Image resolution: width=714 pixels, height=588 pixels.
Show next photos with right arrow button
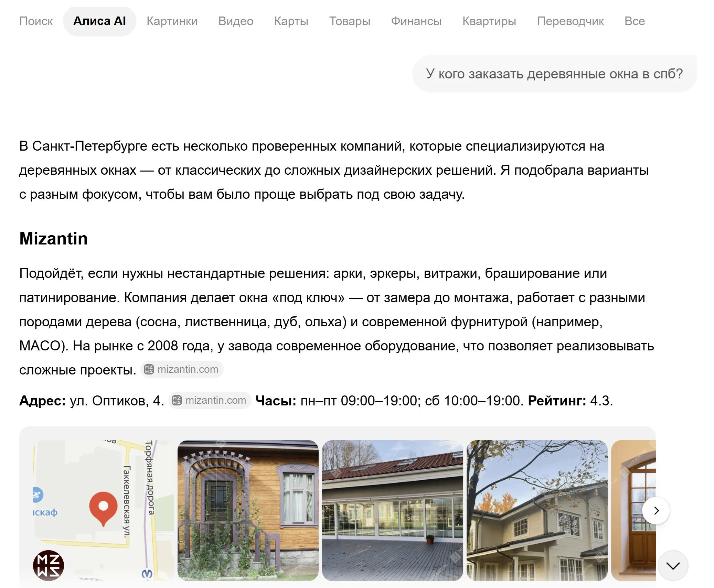[x=656, y=511]
